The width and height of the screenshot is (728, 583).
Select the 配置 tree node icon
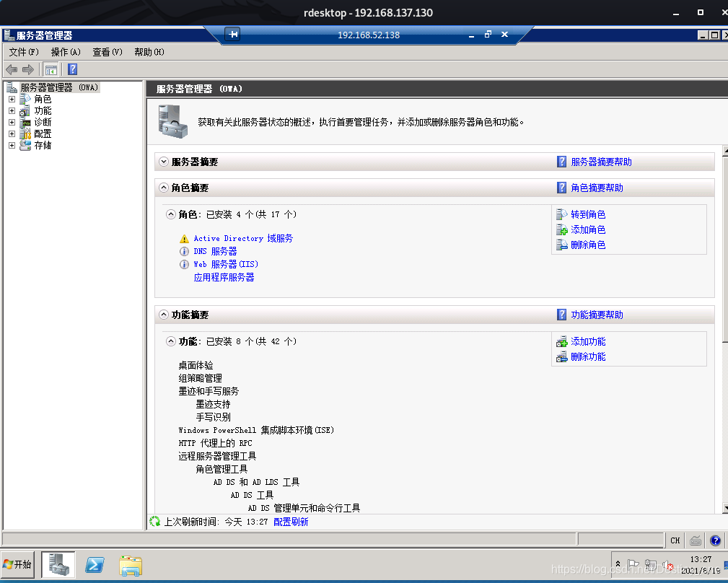tap(25, 133)
